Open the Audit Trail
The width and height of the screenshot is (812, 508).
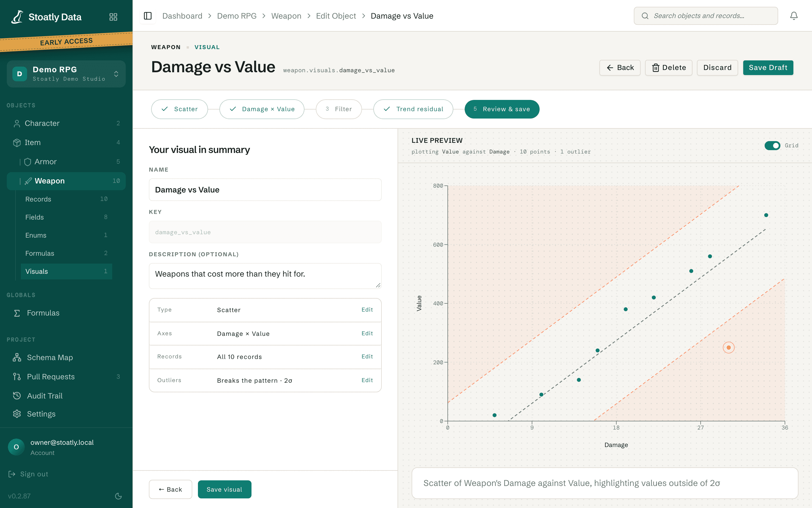pyautogui.click(x=66, y=396)
